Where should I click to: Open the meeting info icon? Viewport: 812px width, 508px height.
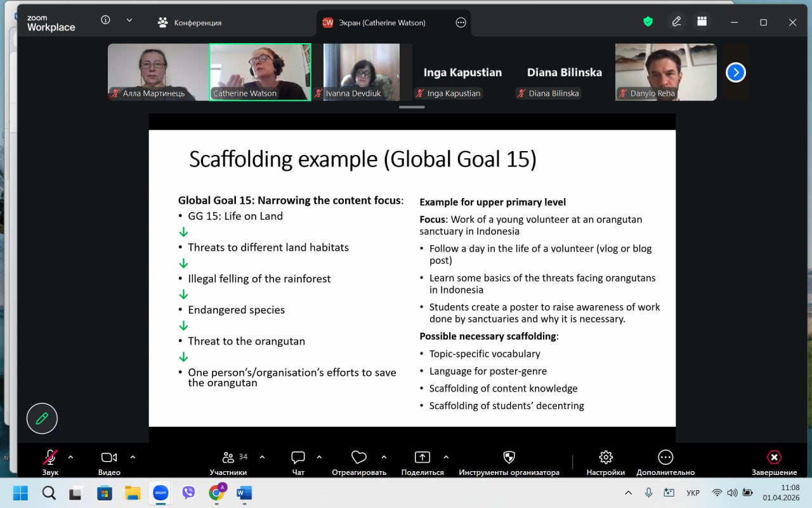[x=105, y=20]
